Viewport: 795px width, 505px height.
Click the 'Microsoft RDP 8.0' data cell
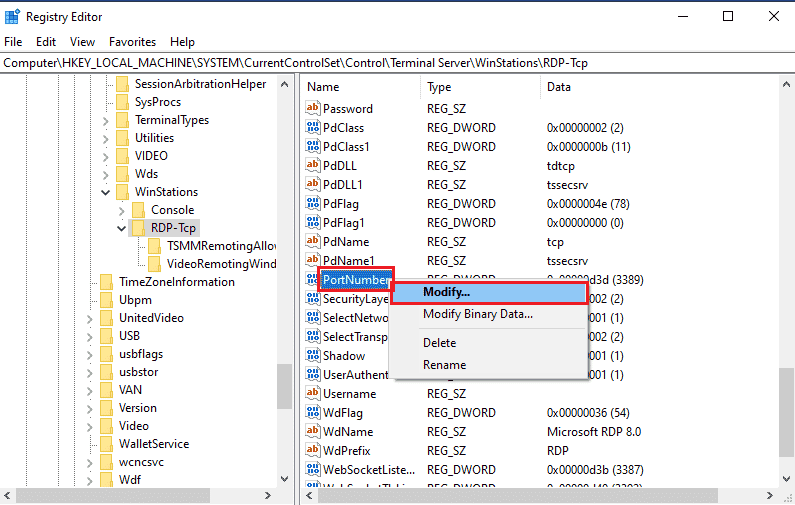(594, 431)
